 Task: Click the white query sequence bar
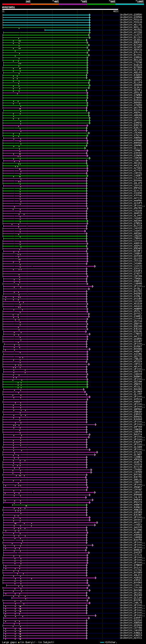pyautogui.click(x=60, y=9)
